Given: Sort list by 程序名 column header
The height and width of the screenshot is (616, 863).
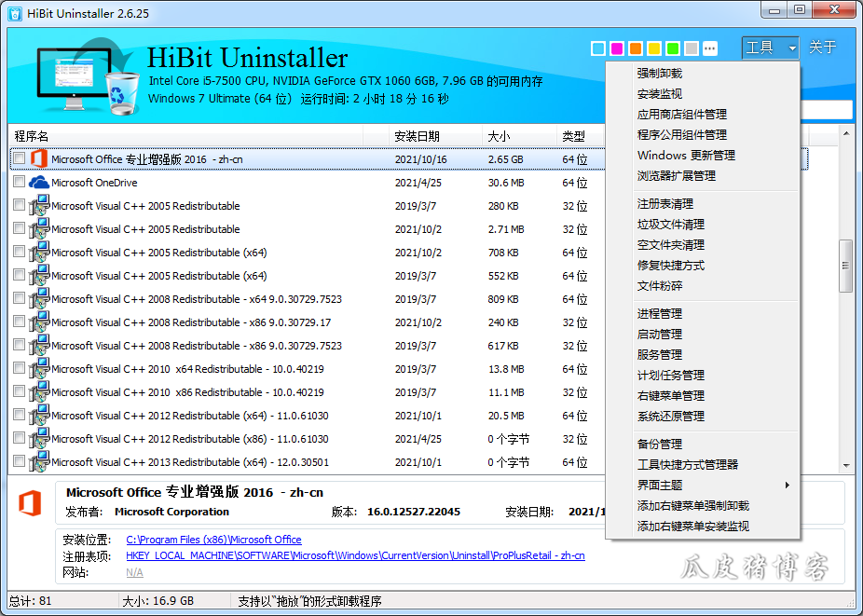Looking at the screenshot, I should click(185, 136).
